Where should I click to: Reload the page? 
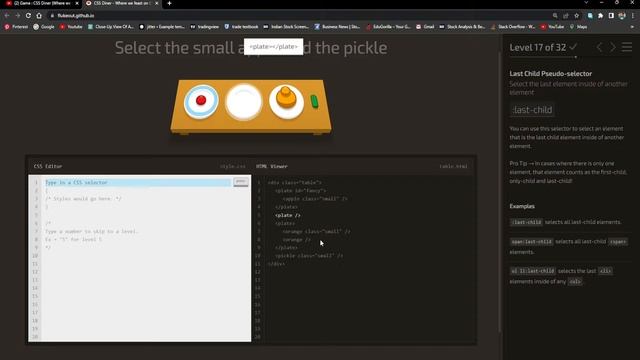point(28,16)
